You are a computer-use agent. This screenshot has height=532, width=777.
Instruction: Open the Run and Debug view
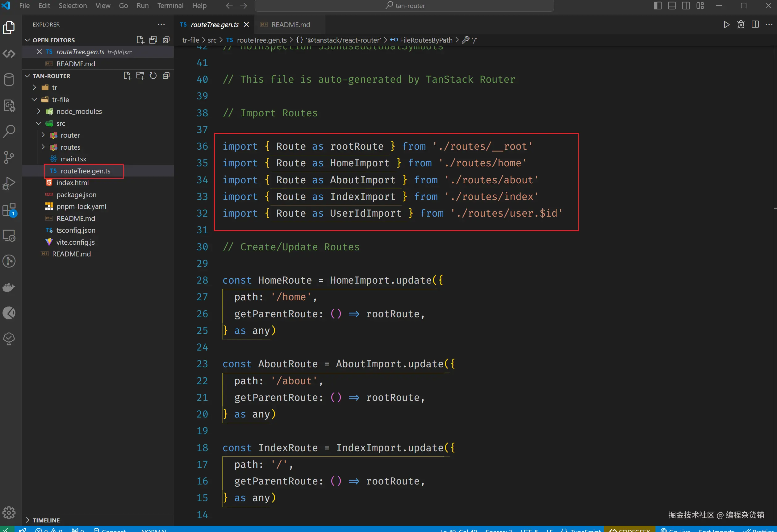pyautogui.click(x=9, y=183)
